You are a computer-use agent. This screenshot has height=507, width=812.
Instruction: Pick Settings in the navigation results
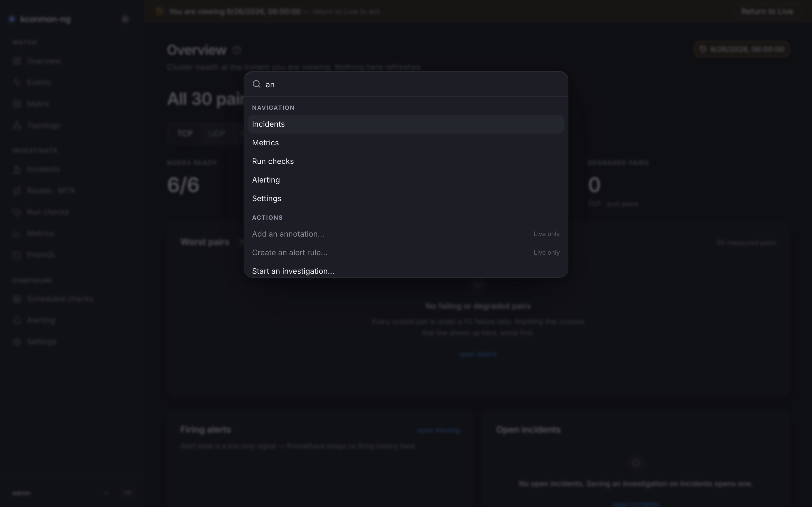[x=406, y=199]
